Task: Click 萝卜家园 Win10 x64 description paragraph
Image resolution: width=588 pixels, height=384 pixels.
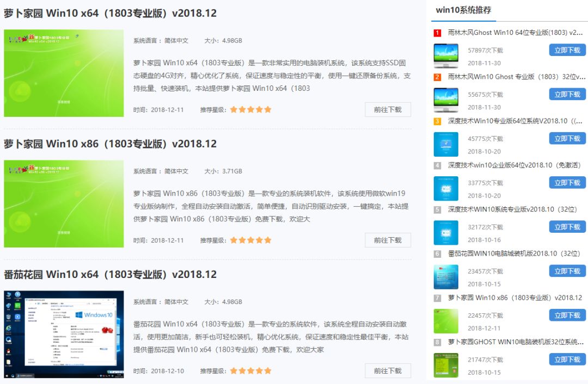Action: tap(272, 76)
